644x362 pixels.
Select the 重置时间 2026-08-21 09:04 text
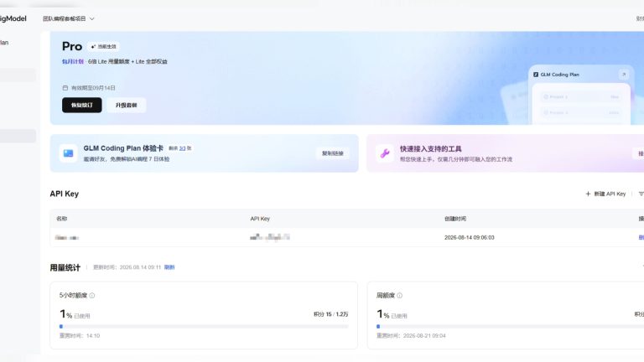[411, 336]
